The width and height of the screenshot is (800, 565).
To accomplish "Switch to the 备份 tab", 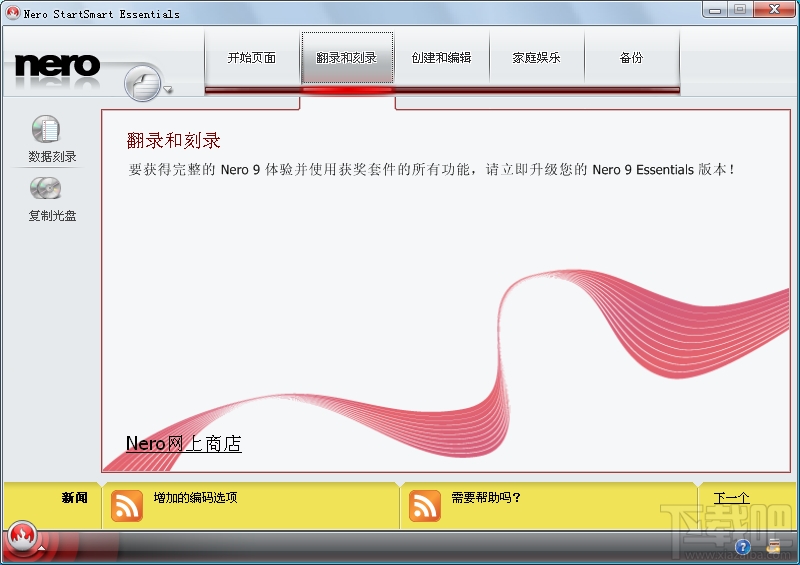I will (632, 58).
